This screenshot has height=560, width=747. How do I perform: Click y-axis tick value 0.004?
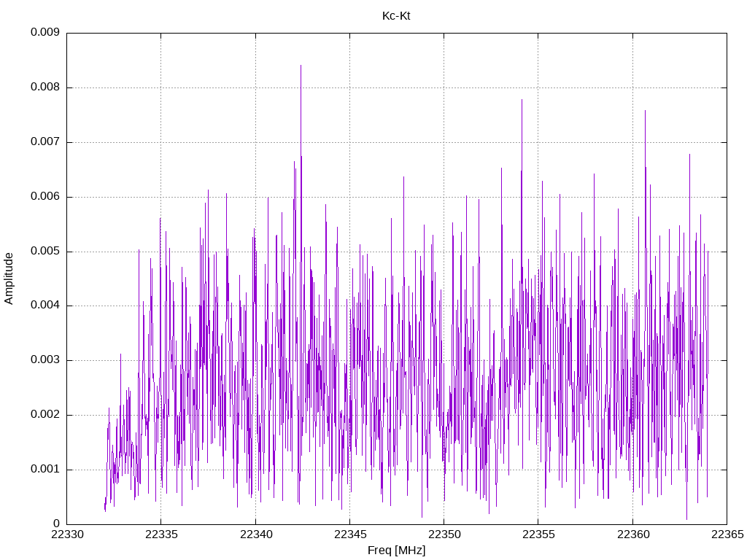(45, 306)
